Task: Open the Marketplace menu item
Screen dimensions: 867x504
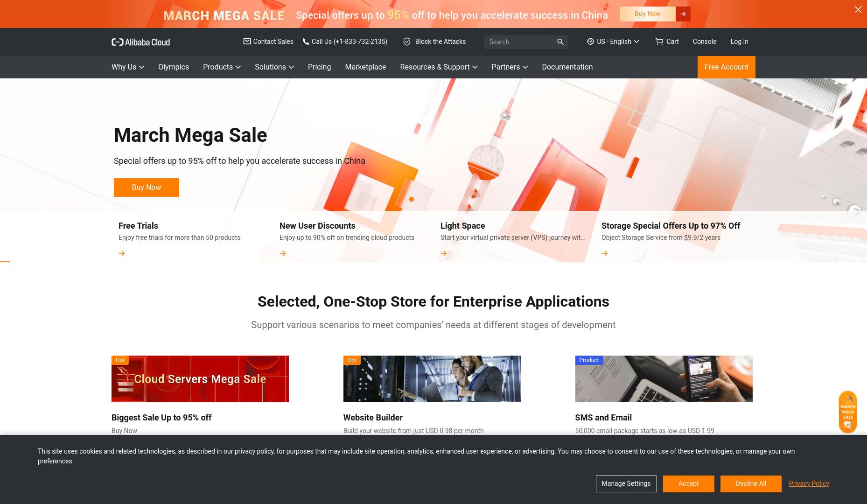Action: (x=365, y=67)
